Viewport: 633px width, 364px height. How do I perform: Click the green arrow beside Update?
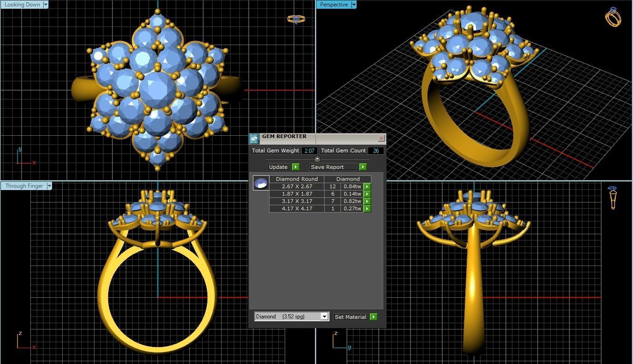coord(296,167)
